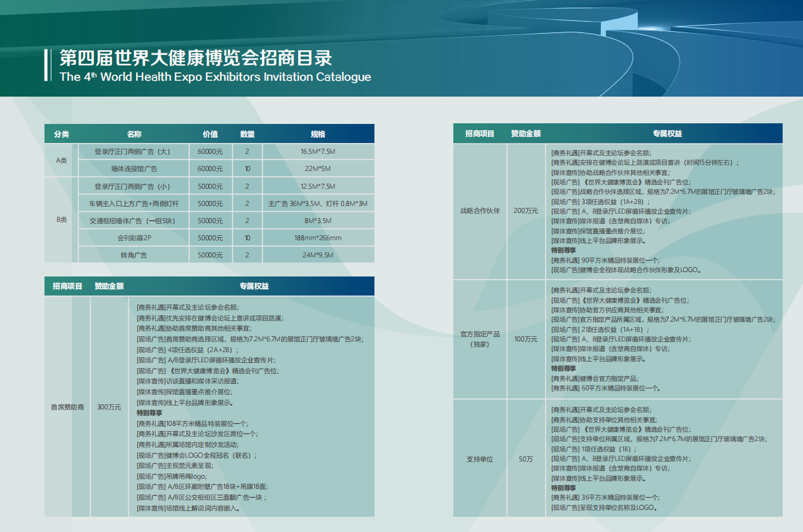Click the 首席赞助商 project cell

click(67, 407)
